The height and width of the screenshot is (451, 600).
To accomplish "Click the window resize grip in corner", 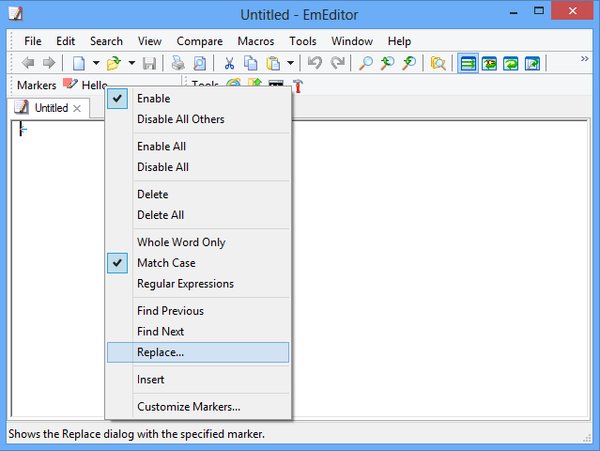I will [587, 438].
